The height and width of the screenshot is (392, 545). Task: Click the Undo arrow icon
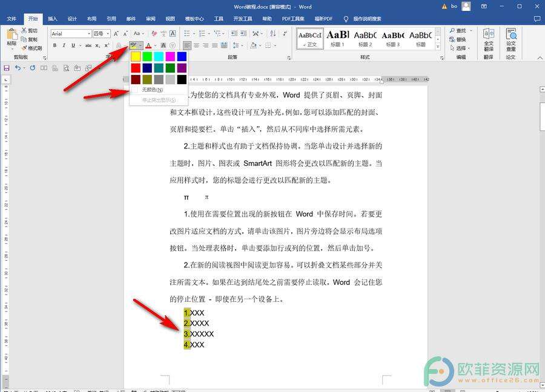[x=18, y=68]
